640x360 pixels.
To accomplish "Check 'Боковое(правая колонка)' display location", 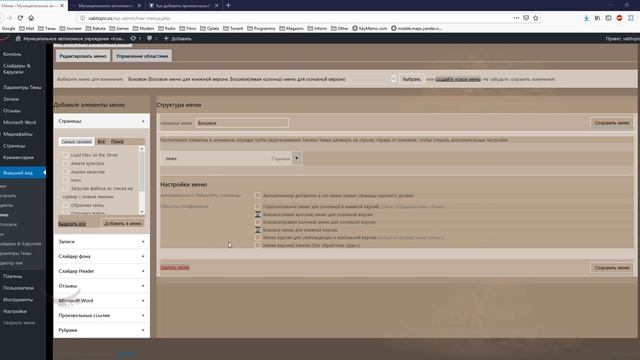I will 258,222.
